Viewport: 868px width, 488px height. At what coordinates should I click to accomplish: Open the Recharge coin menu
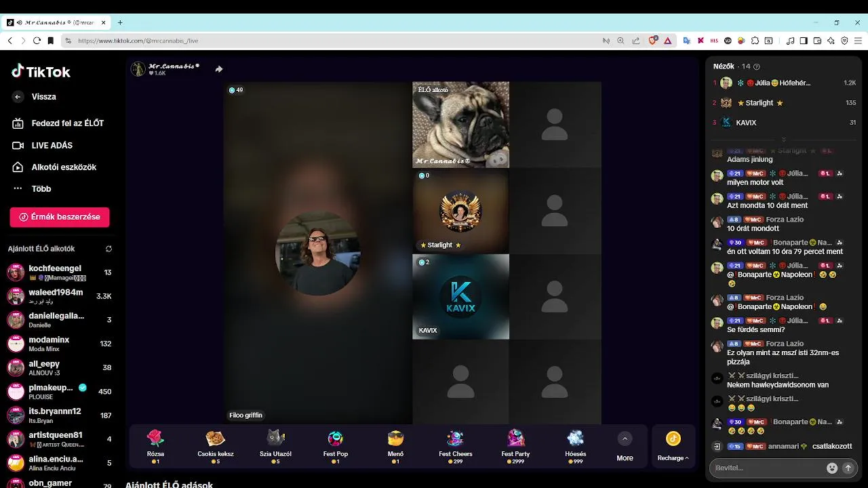673,446
